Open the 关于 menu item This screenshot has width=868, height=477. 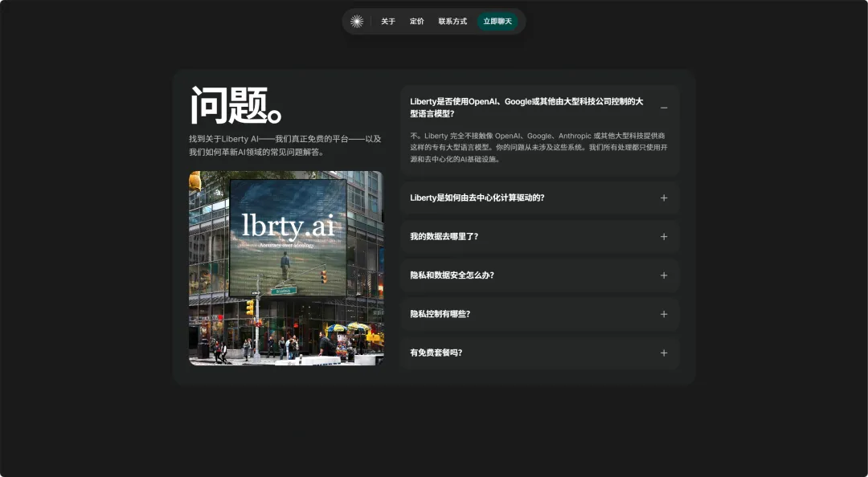coord(388,21)
